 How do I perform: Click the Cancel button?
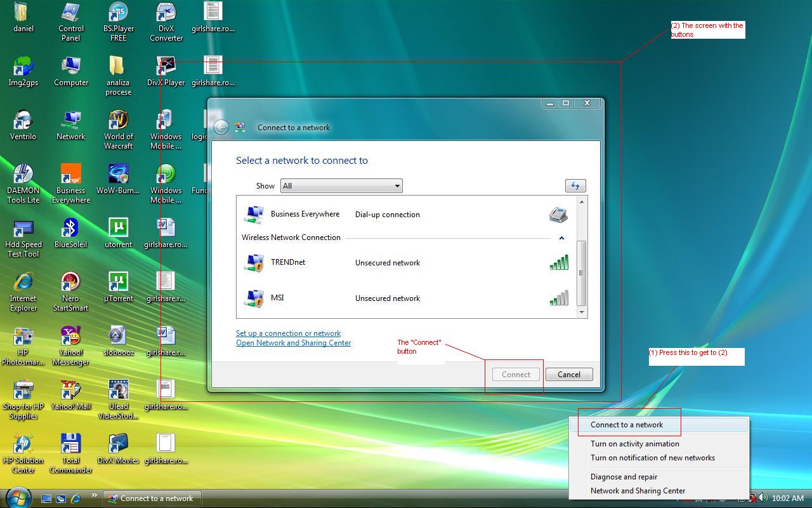pos(569,375)
